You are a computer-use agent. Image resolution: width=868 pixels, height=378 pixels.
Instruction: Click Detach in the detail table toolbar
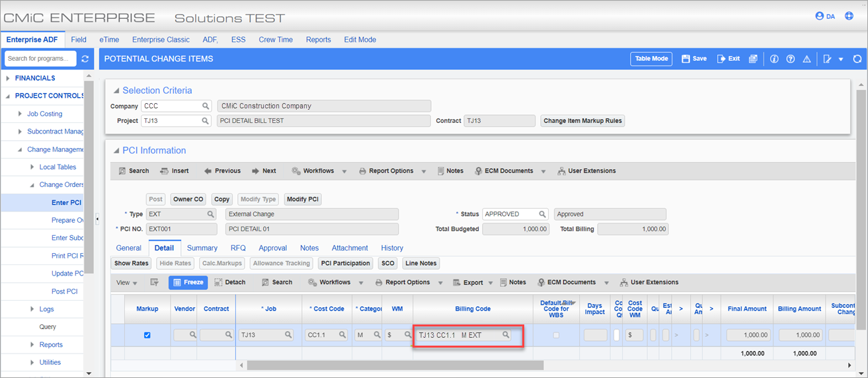(230, 282)
